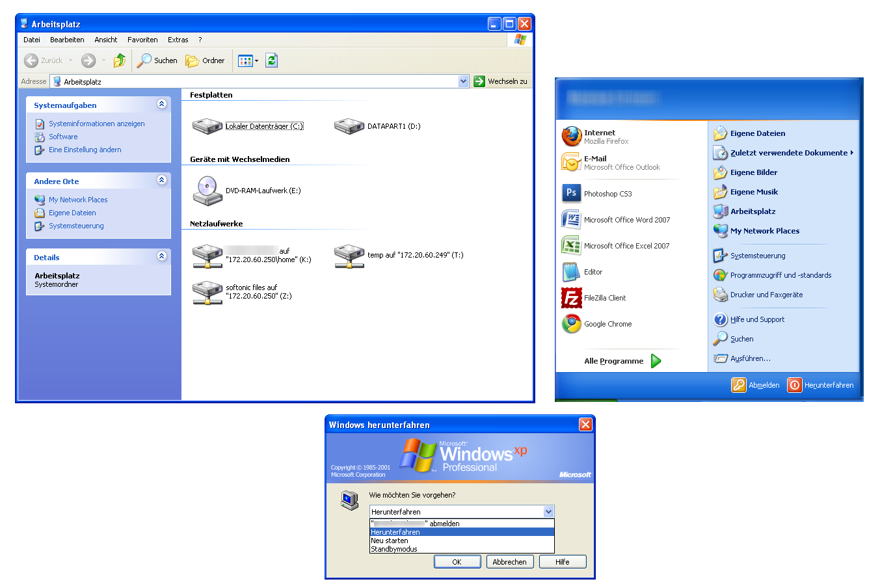Click the forward arrow in Arbeitsplatz toolbar
Viewport: 880px width, 588px height.
pyautogui.click(x=88, y=60)
